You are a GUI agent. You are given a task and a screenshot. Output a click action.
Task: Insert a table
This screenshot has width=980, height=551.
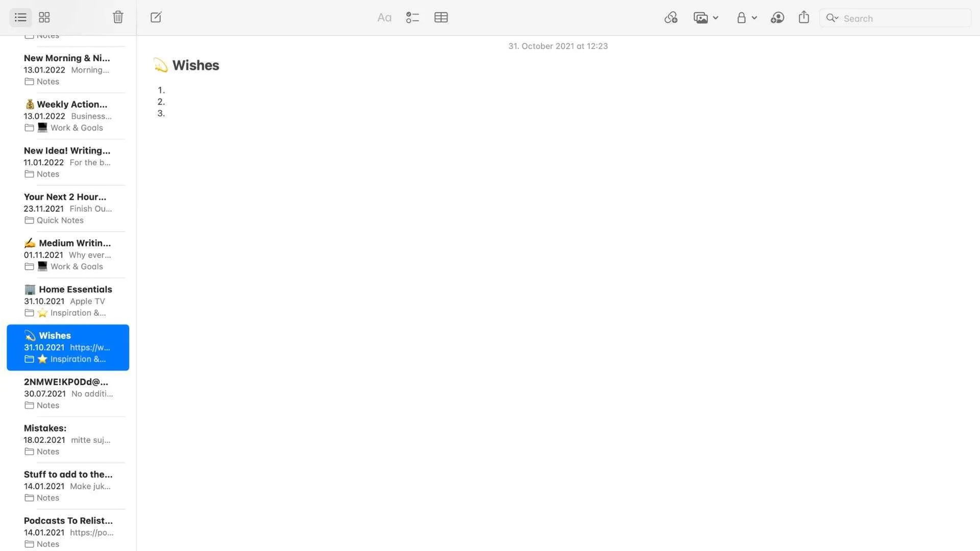pyautogui.click(x=441, y=18)
